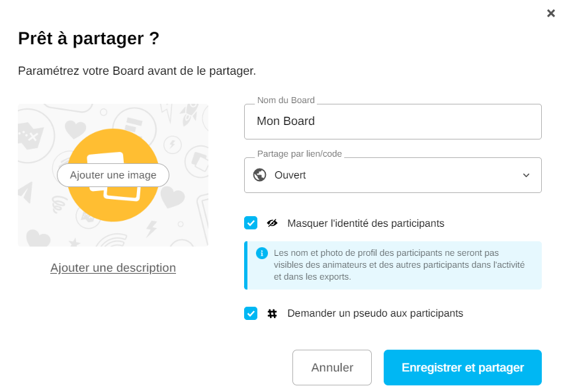Viewport: 561px width, 392px height.
Task: Click the Demander un pseudo aux participants label
Action: (x=375, y=313)
